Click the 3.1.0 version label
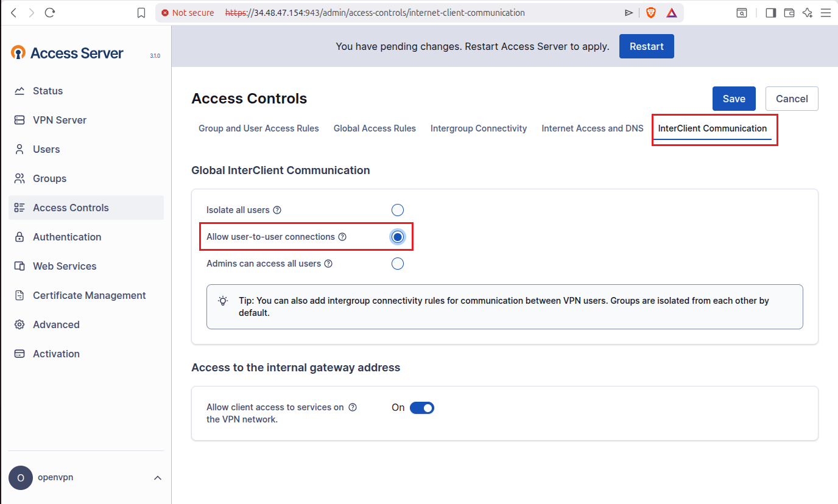838x504 pixels. 155,55
